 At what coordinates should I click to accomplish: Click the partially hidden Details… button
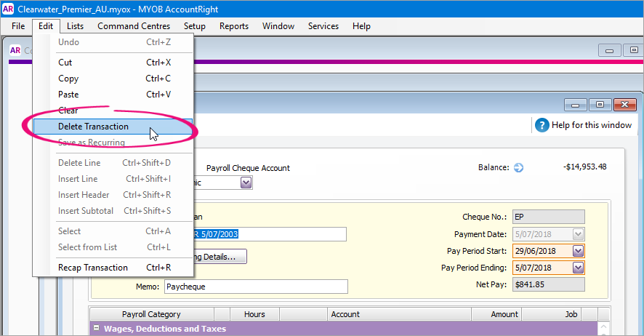(x=220, y=257)
